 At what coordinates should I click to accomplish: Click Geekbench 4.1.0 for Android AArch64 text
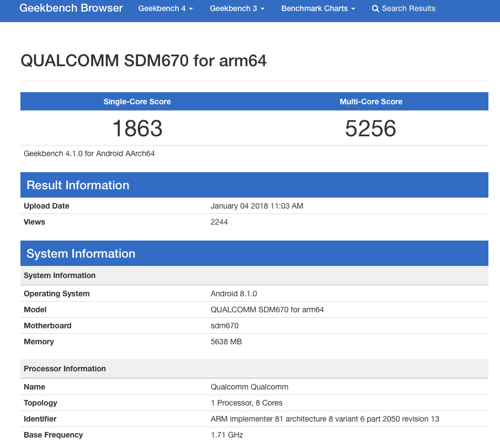[x=89, y=154]
